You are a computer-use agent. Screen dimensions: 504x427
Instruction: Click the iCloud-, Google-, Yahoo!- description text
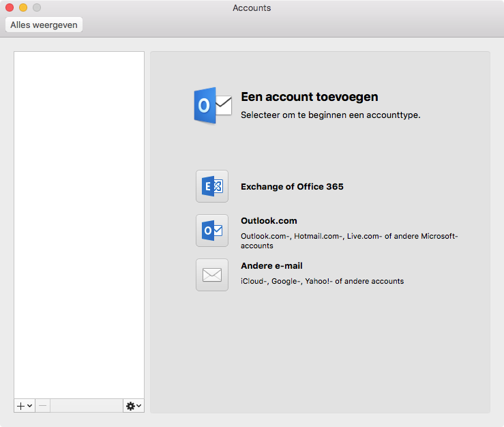coord(322,281)
